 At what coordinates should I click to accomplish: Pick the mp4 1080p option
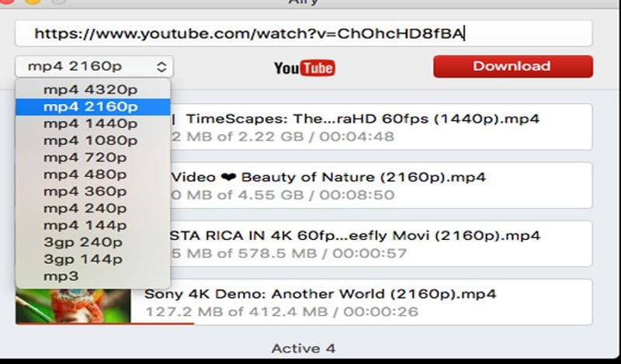click(x=93, y=140)
